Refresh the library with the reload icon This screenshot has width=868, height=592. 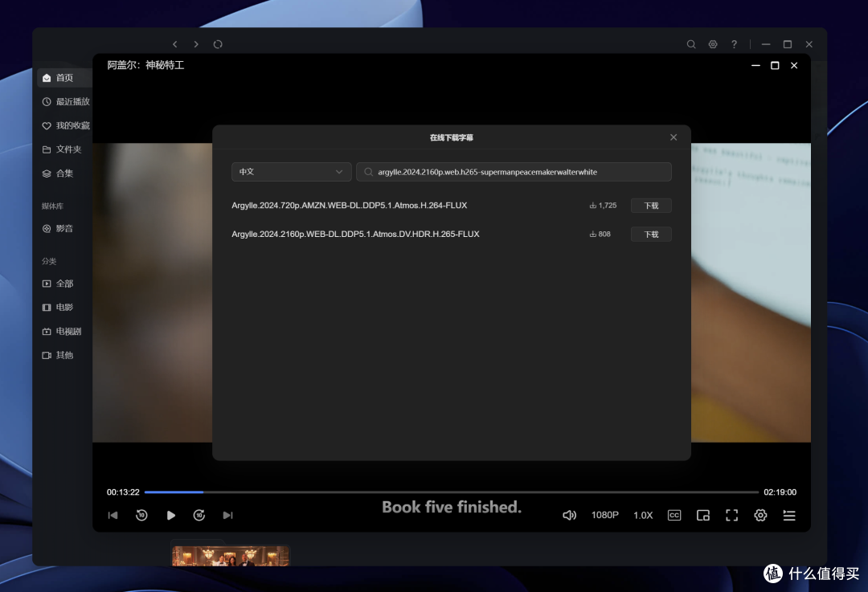[218, 44]
